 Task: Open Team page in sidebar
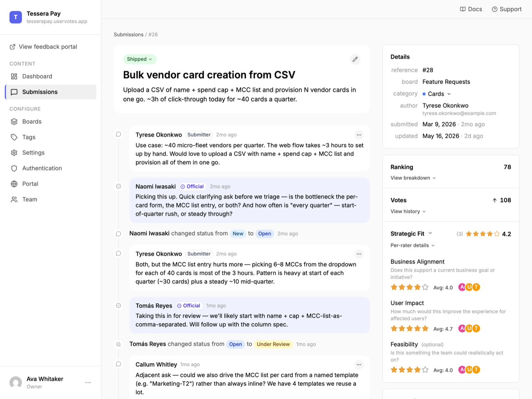(x=51, y=199)
